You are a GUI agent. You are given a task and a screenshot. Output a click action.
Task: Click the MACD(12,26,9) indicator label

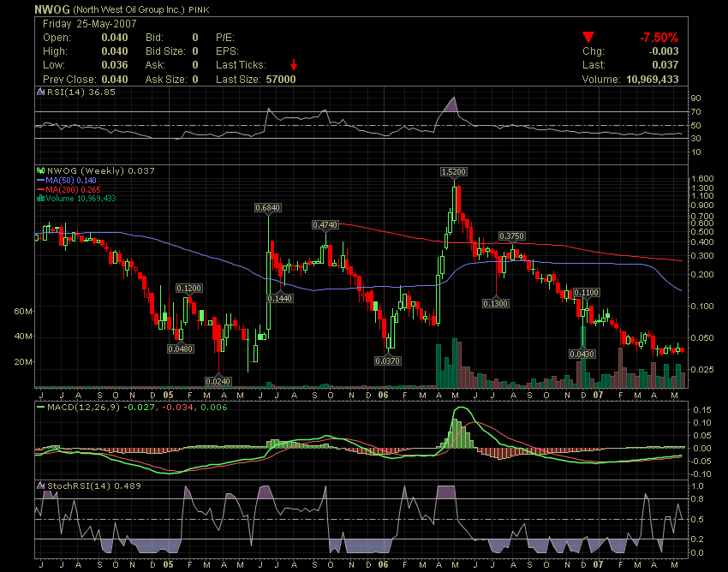click(x=84, y=408)
